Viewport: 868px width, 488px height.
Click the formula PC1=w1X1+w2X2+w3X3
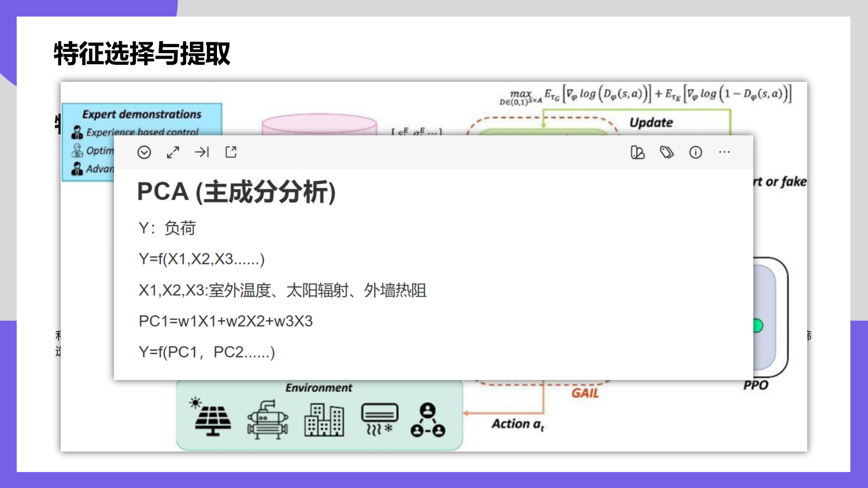[225, 321]
